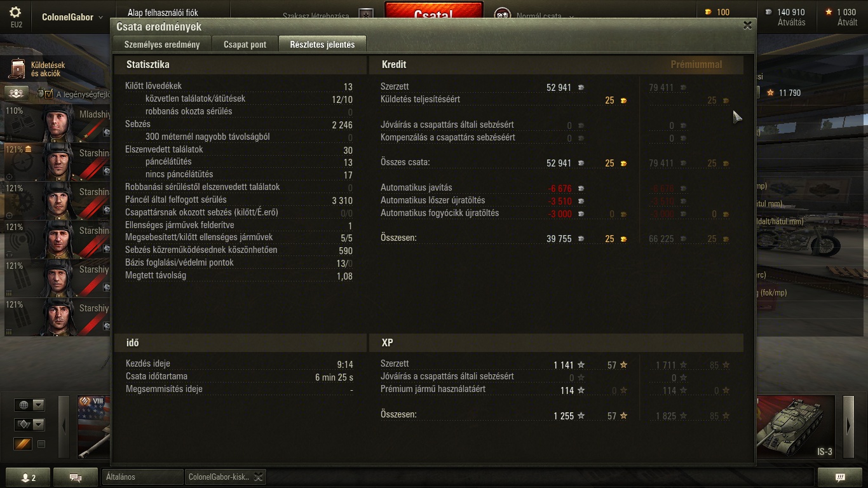The width and height of the screenshot is (868, 488).
Task: Click the platoon star icon
Action: [365, 14]
